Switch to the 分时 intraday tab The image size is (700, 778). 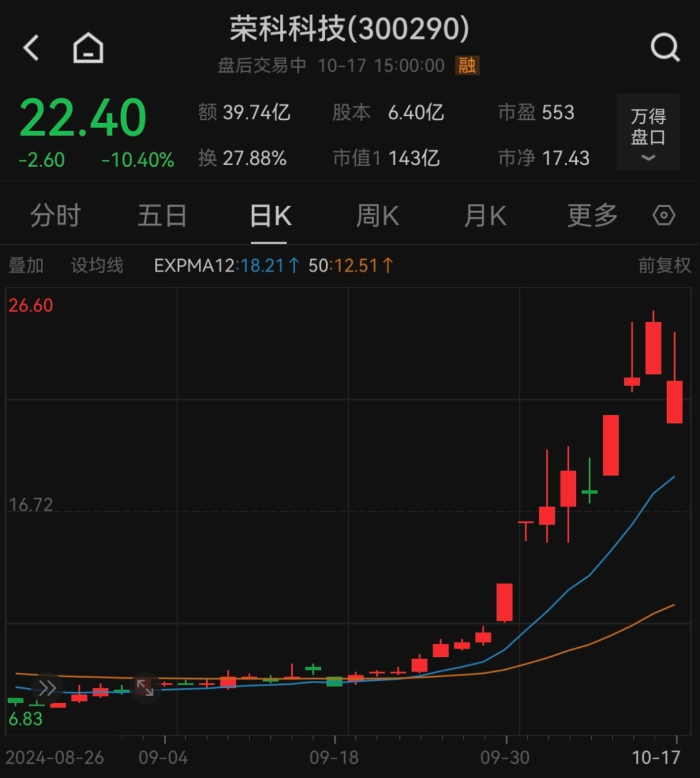coord(56,216)
